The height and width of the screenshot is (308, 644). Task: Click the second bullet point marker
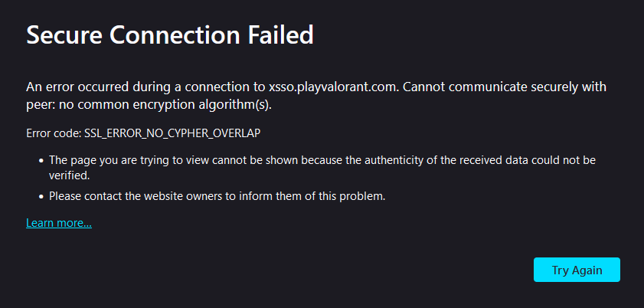[41, 196]
